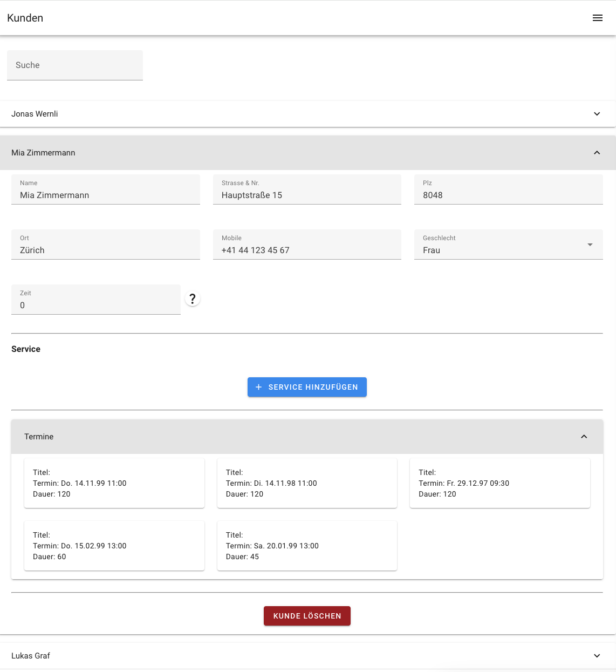Edit the Mobile phone number field

pos(307,250)
